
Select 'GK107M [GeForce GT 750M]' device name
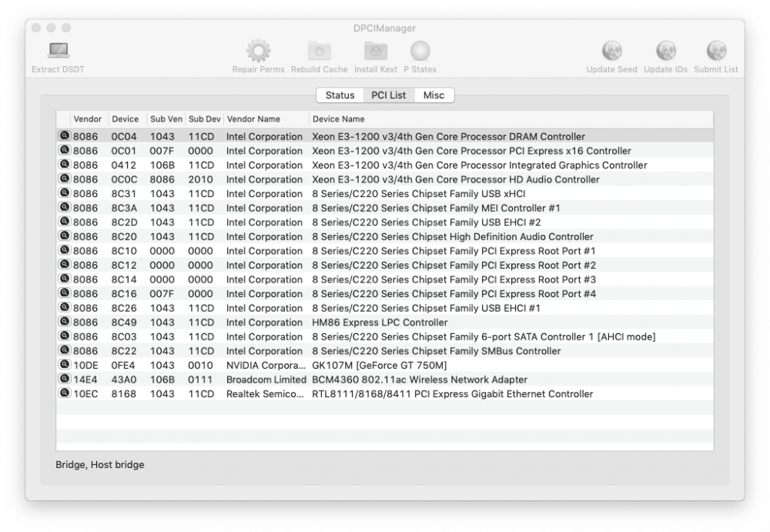[x=379, y=366]
